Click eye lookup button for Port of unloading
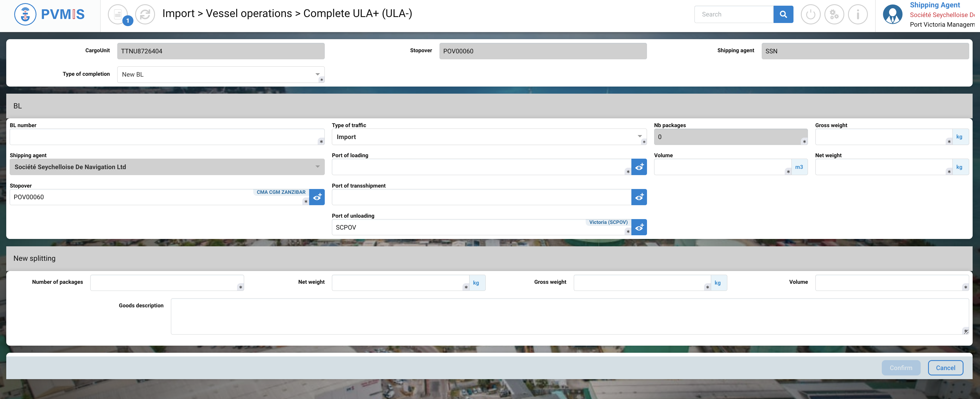Image resolution: width=980 pixels, height=399 pixels. click(x=639, y=228)
